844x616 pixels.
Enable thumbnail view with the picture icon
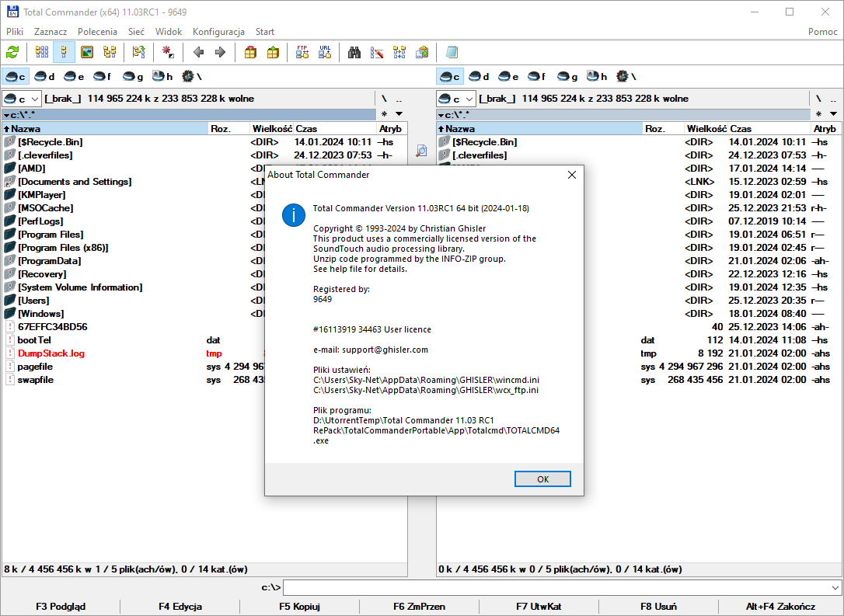(87, 52)
